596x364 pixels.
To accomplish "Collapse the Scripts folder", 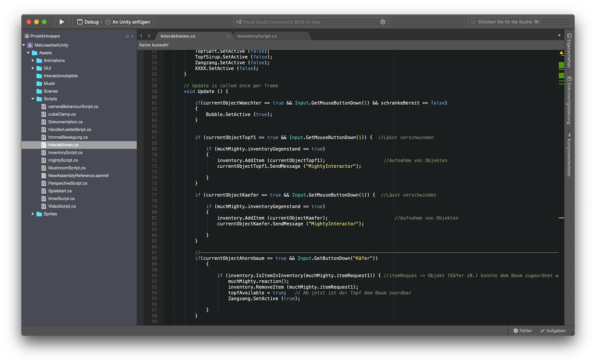I will [33, 99].
